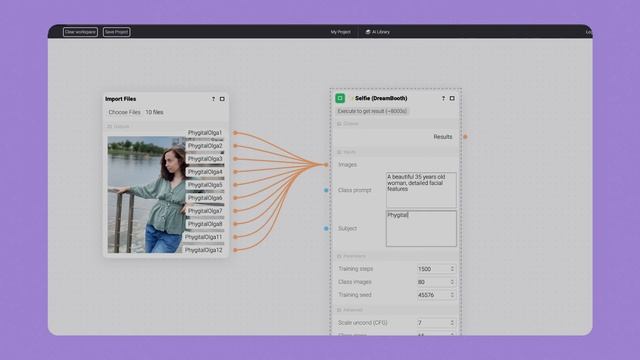Click the PhygitalOlga11 output connector dot
This screenshot has width=640, height=360.
coord(235,237)
